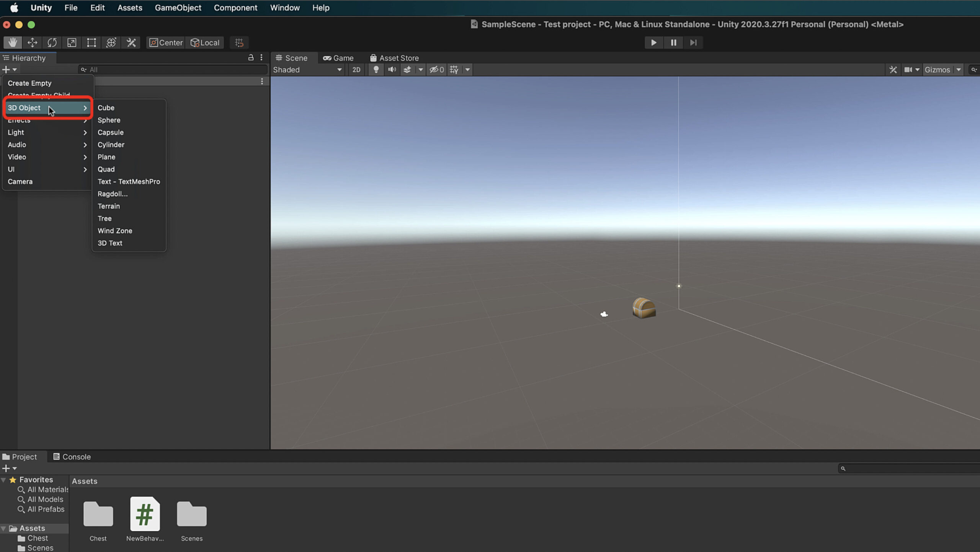980x552 pixels.
Task: Create a Cylinder object
Action: [x=129, y=145]
